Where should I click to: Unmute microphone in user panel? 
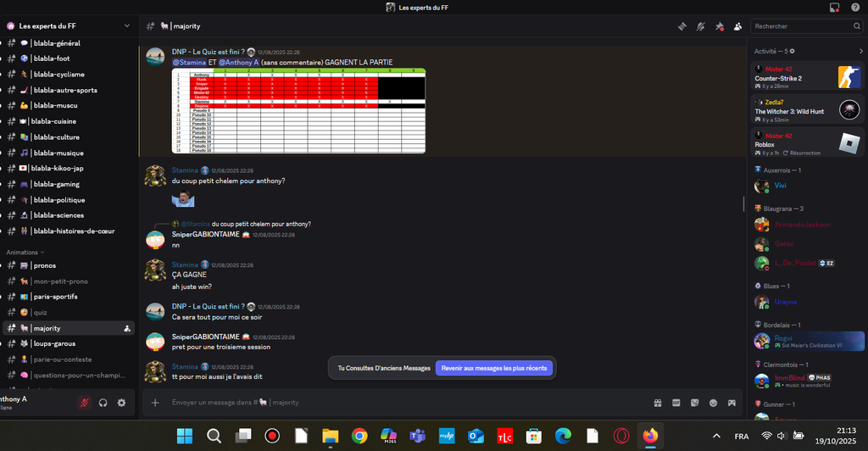point(84,403)
